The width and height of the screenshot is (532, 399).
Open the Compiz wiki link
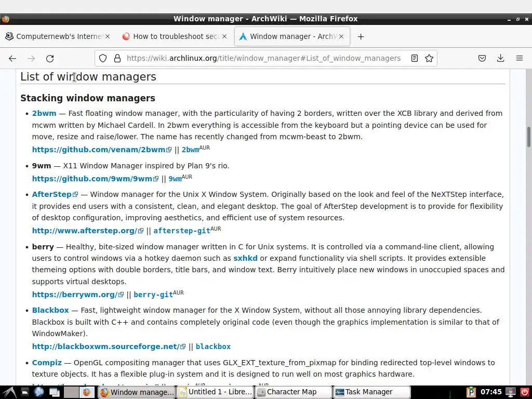pos(47,363)
